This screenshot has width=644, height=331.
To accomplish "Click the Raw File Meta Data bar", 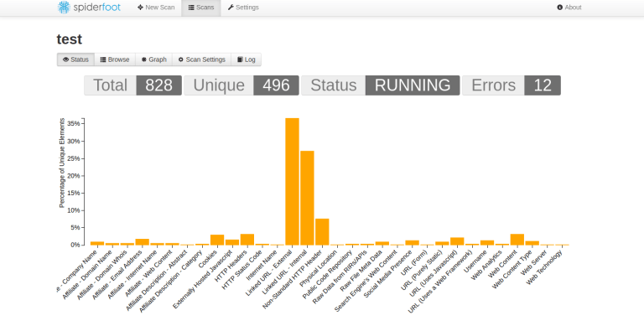I will pos(382,244).
